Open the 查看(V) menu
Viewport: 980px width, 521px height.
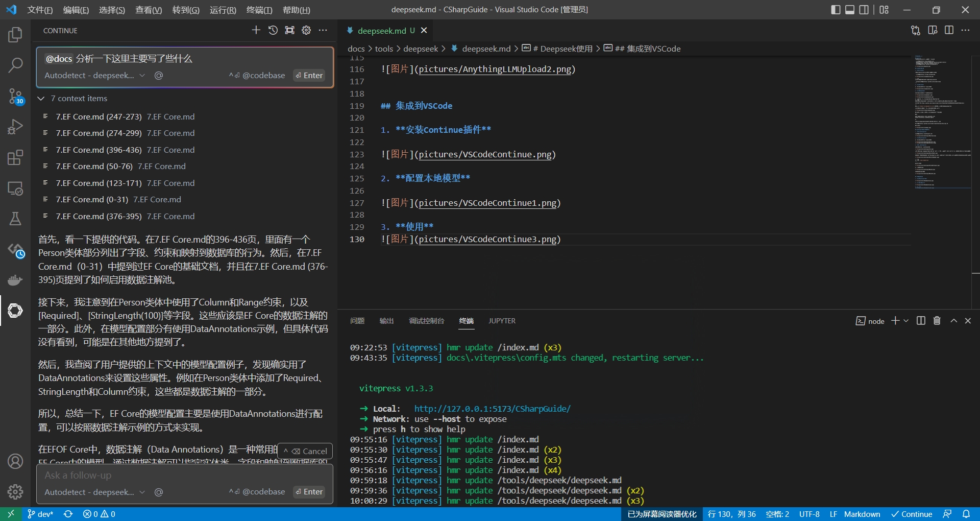click(x=149, y=10)
